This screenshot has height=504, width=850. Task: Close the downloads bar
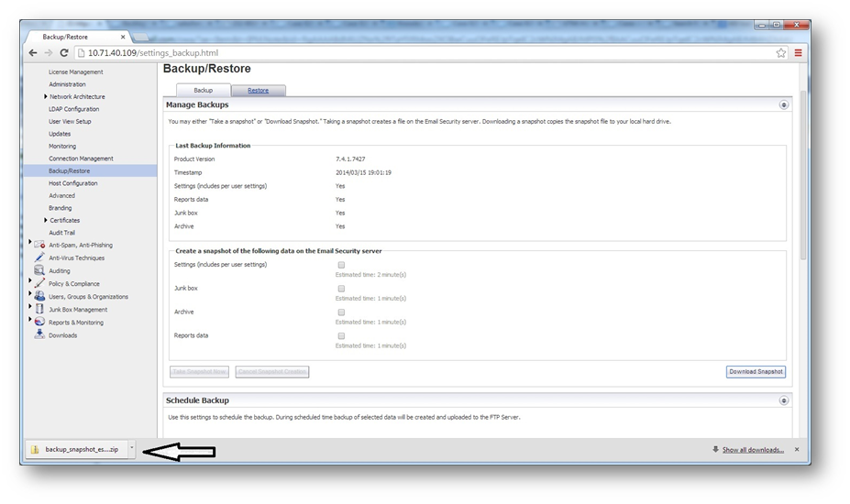click(796, 449)
